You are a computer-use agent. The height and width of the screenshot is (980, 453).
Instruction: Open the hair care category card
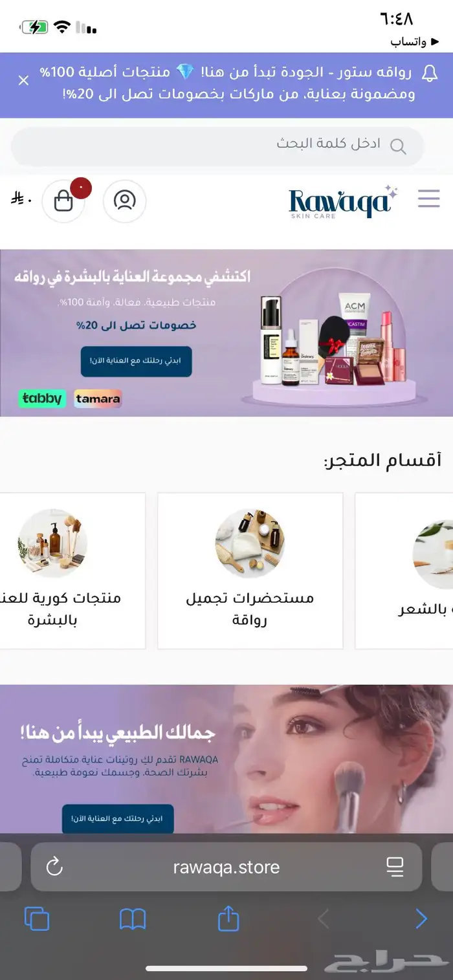pyautogui.click(x=406, y=571)
